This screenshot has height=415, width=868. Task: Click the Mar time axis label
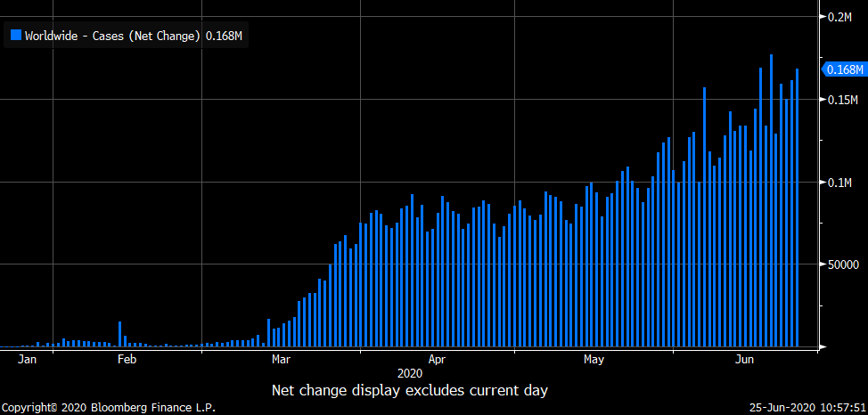(281, 360)
